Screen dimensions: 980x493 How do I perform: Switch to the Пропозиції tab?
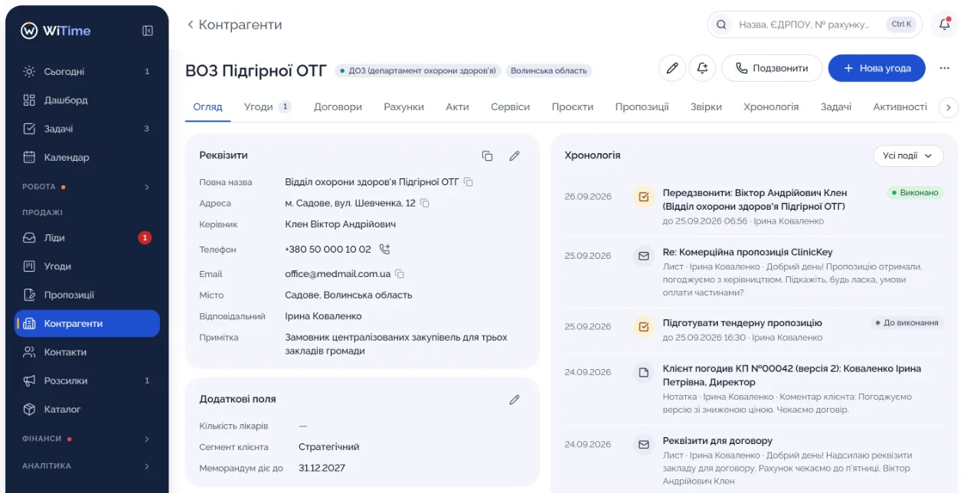[642, 107]
